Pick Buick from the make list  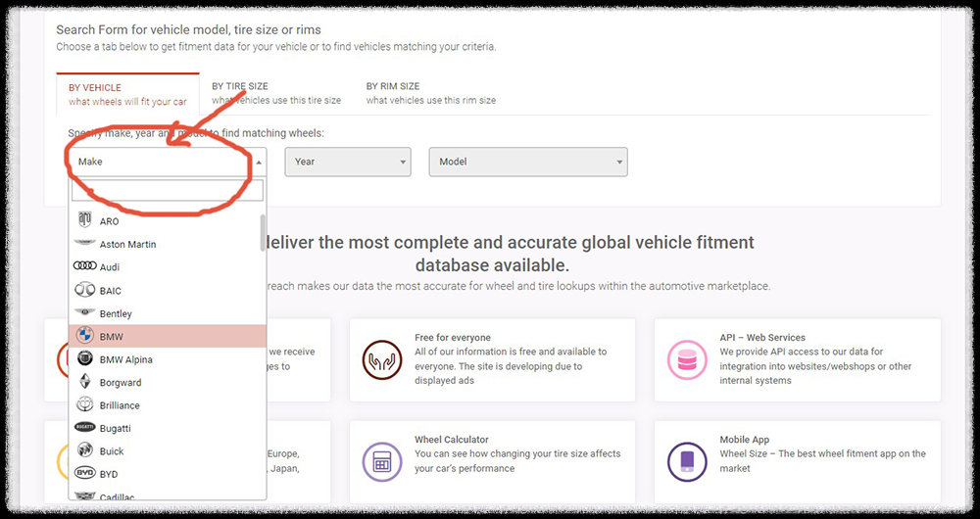(x=167, y=450)
